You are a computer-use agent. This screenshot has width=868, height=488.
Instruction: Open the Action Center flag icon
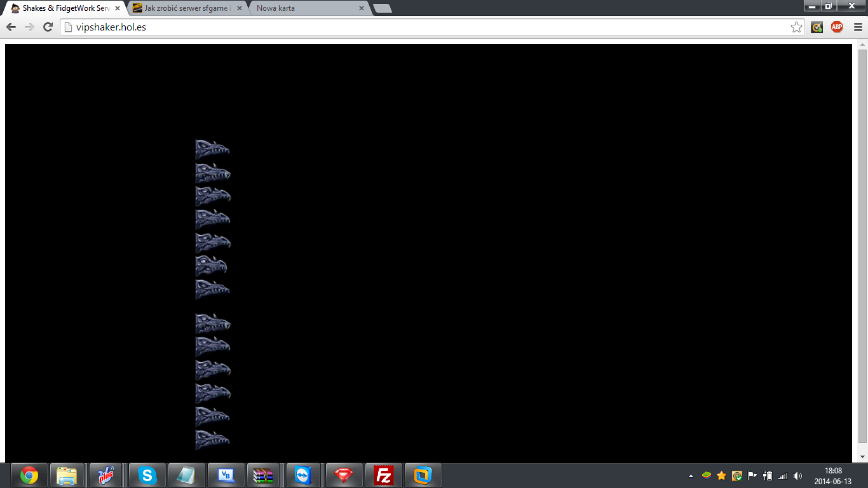(752, 475)
